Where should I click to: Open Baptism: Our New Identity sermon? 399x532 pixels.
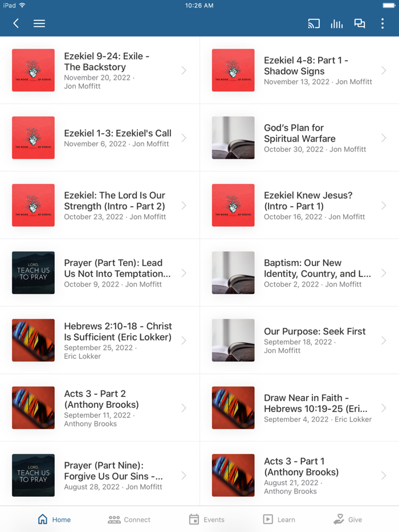299,273
